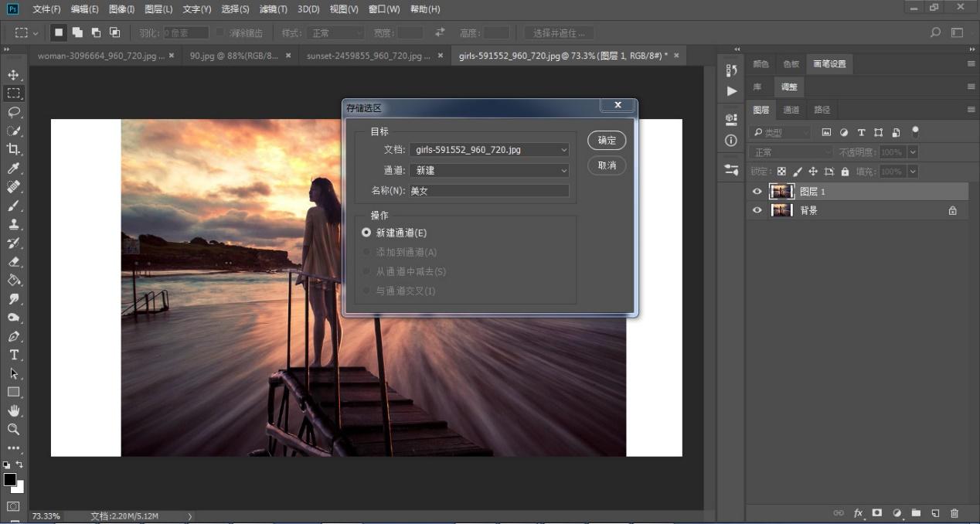Hide the 图层 1 layer visibility
The image size is (980, 524).
pos(757,192)
